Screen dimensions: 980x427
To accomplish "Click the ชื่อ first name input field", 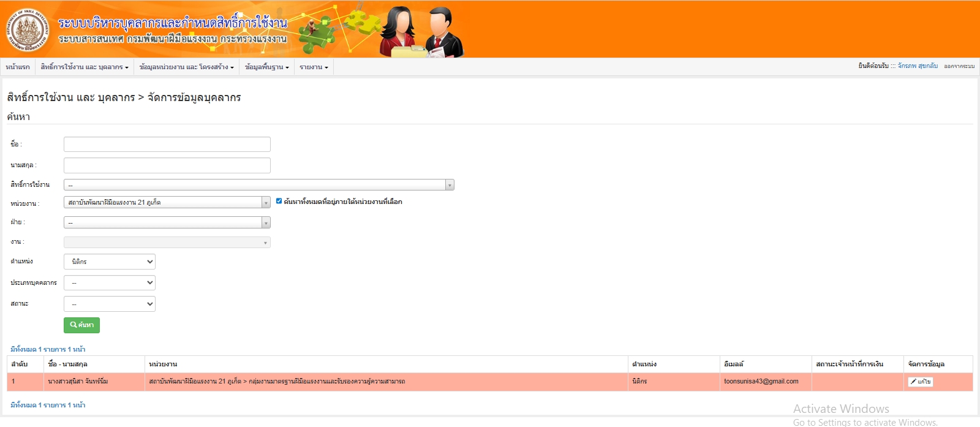I will click(167, 144).
